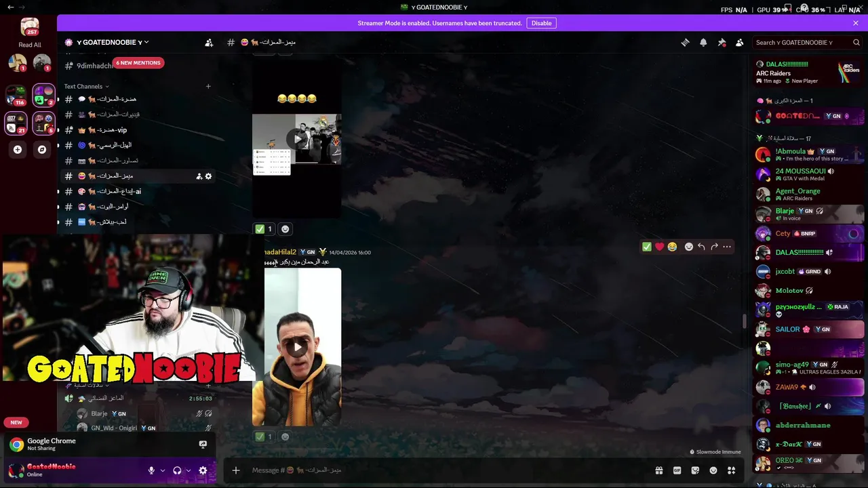This screenshot has width=868, height=488.
Task: Open microphone input options arrow
Action: coord(163,470)
